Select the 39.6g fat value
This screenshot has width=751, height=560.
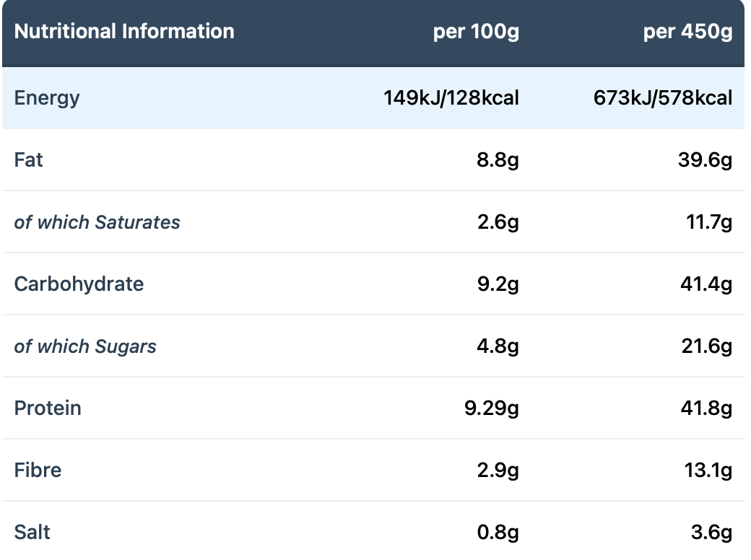(705, 160)
